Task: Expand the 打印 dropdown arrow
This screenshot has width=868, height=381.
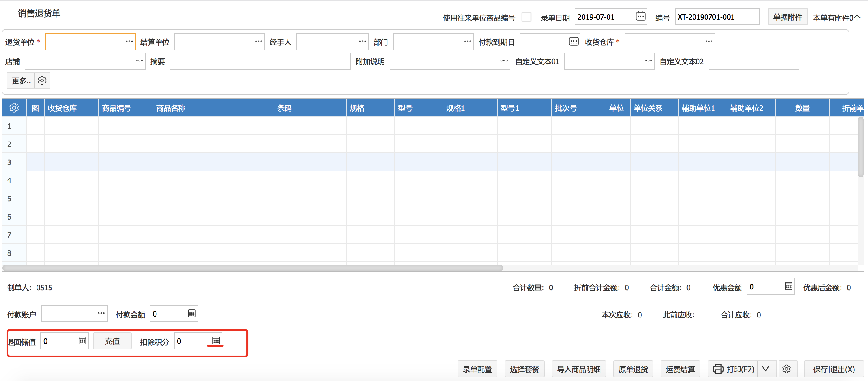Action: 766,369
